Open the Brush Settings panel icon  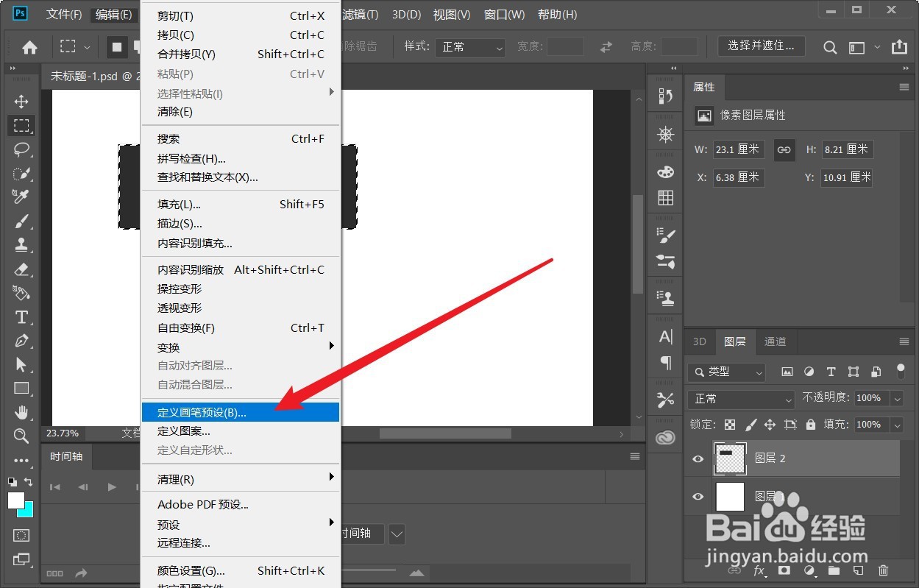click(x=665, y=235)
